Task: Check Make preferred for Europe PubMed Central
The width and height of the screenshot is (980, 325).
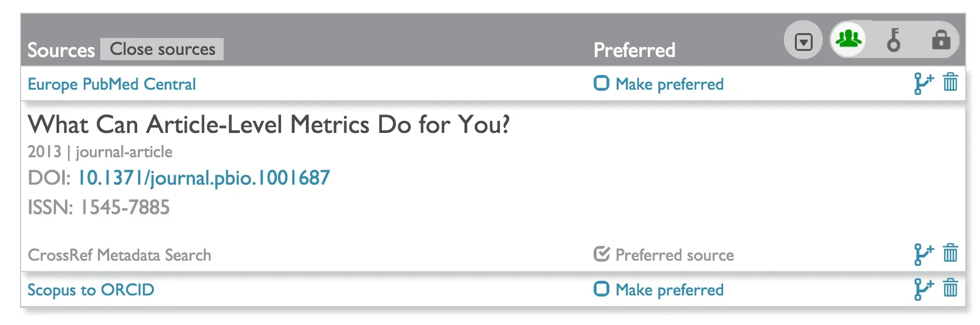Action: (601, 83)
